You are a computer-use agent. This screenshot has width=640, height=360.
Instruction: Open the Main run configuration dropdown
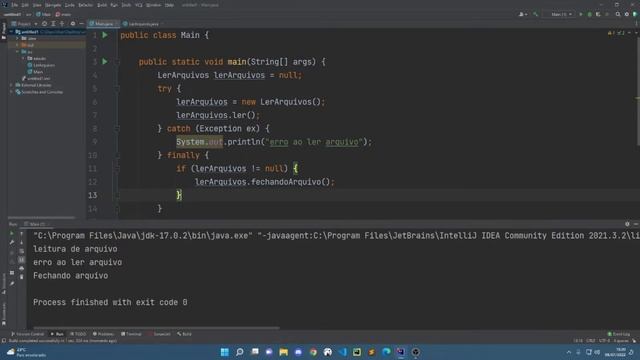(559, 14)
